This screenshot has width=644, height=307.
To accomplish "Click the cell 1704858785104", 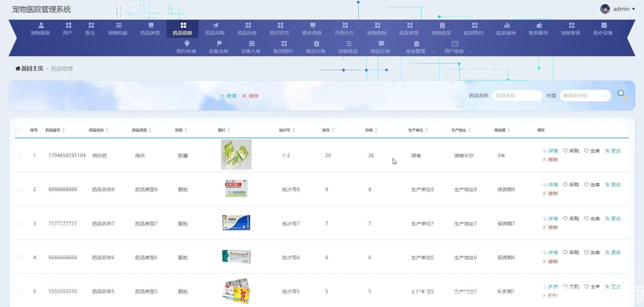I will [67, 156].
